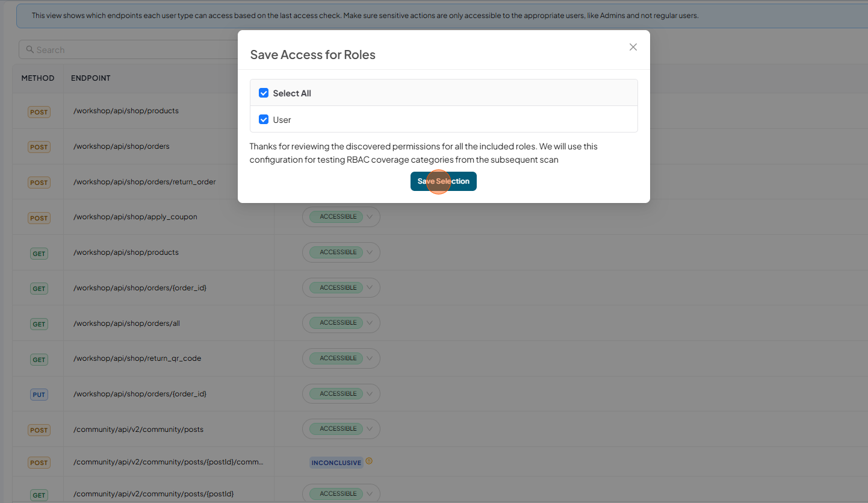Open ACCESSIBLE dropdown for apply_coupon endpoint
The width and height of the screenshot is (868, 503).
pos(341,217)
